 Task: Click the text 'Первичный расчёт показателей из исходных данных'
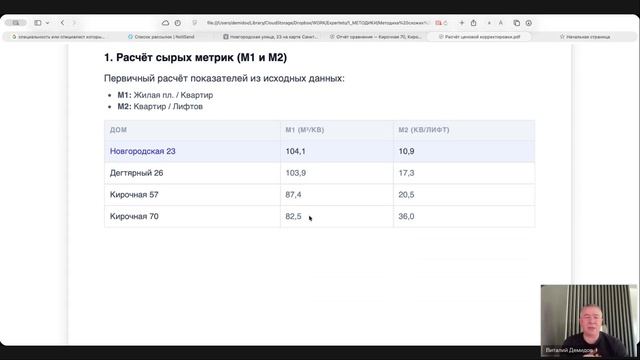224,78
